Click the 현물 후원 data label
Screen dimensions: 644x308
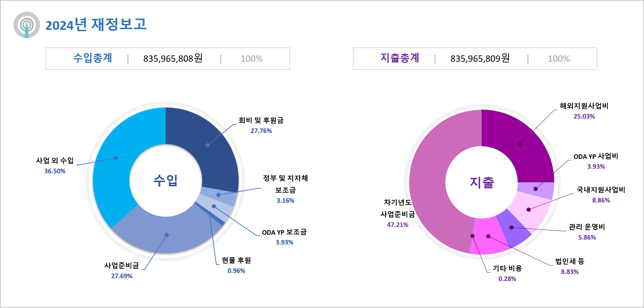click(236, 260)
